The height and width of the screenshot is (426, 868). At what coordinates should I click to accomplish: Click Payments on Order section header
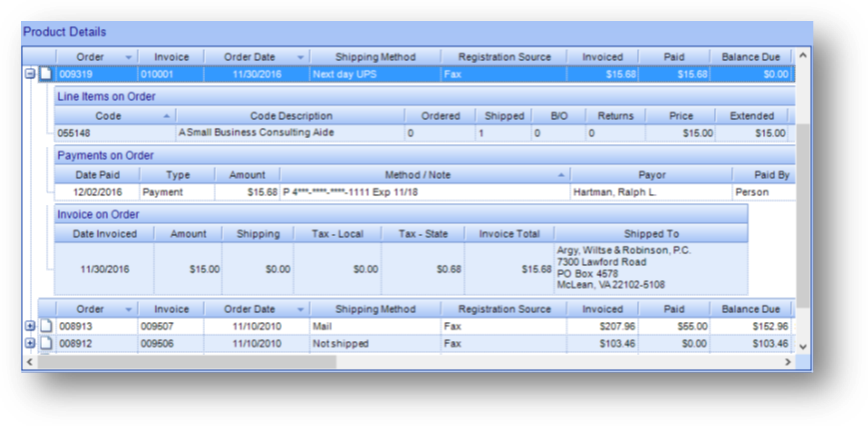pyautogui.click(x=425, y=156)
